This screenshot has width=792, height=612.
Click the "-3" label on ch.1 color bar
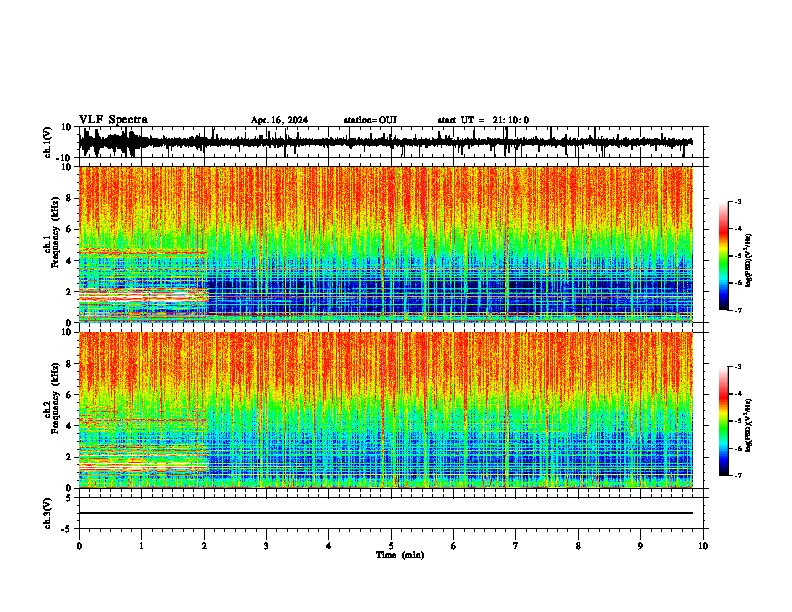[x=737, y=201]
